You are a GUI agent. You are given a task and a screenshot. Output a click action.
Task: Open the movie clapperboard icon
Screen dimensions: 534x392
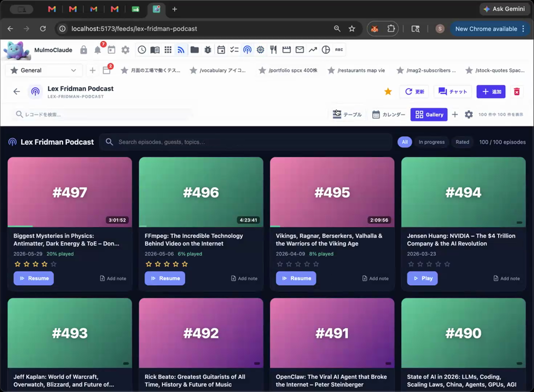(x=286, y=50)
